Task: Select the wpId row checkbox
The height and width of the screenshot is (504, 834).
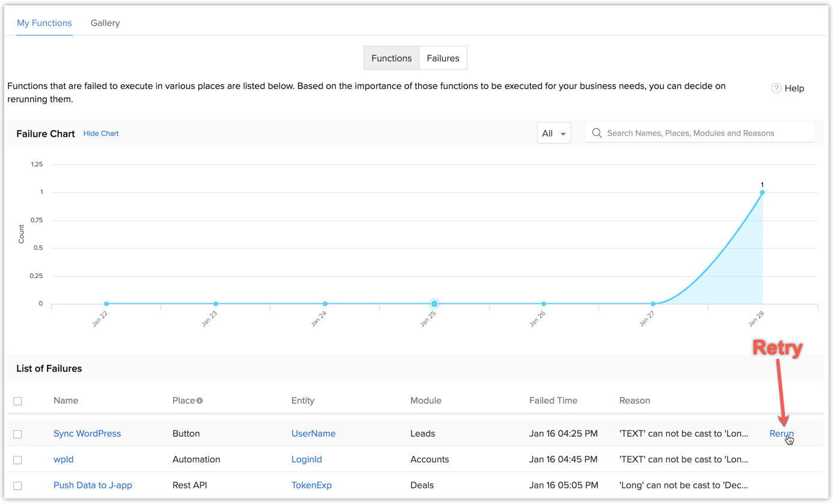Action: tap(17, 460)
